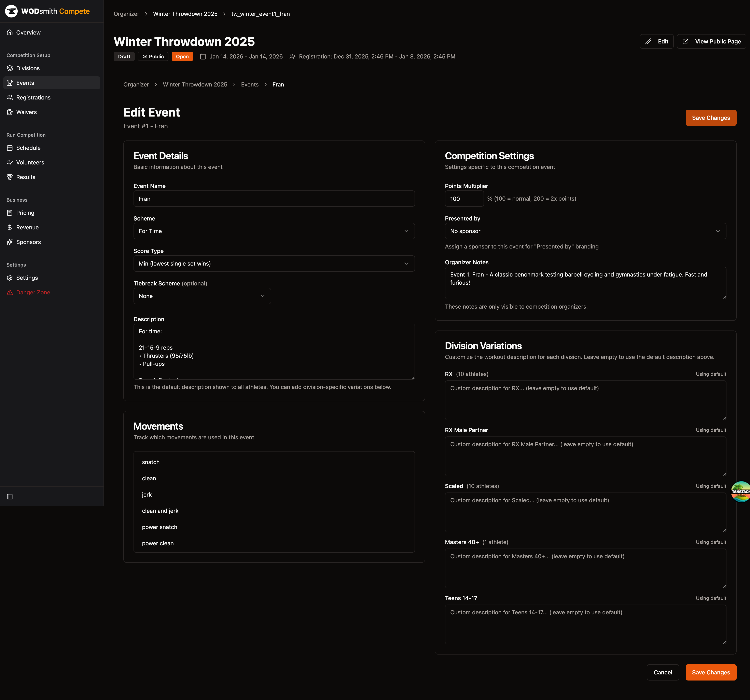The height and width of the screenshot is (700, 750).
Task: Click the pencil icon on Edit button
Action: coord(648,41)
